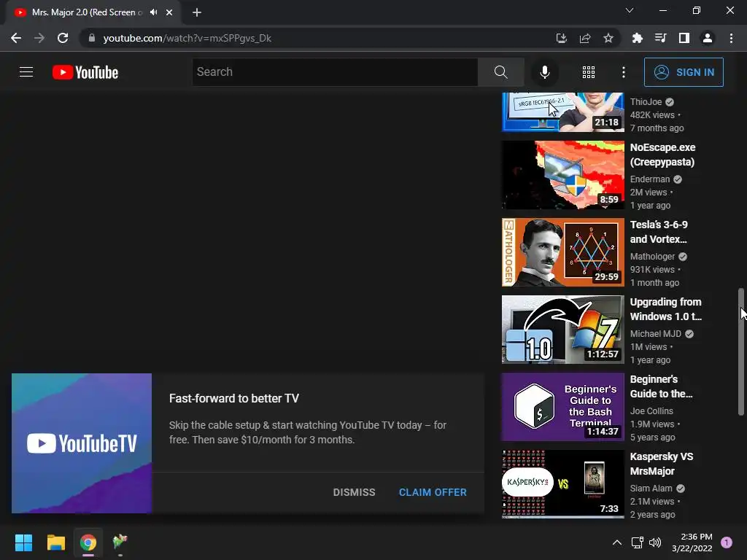Toggle Chrome side panel
The image size is (747, 560).
(x=684, y=38)
